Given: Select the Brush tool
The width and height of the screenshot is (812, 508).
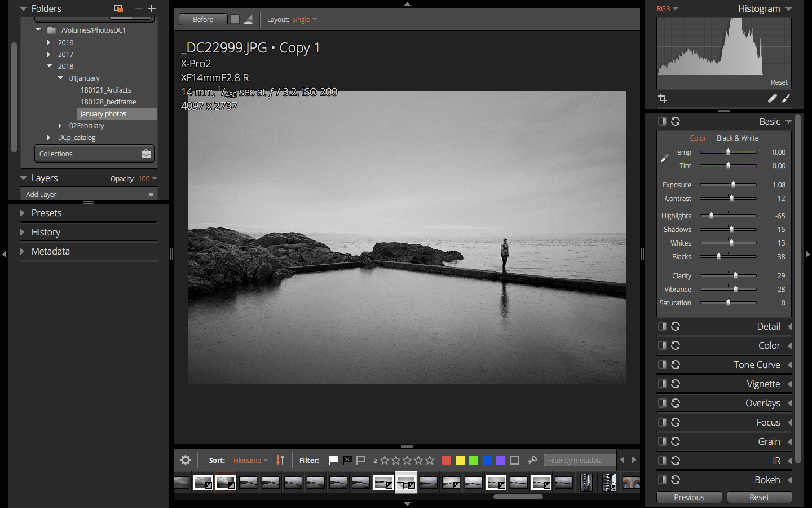Looking at the screenshot, I should (786, 98).
